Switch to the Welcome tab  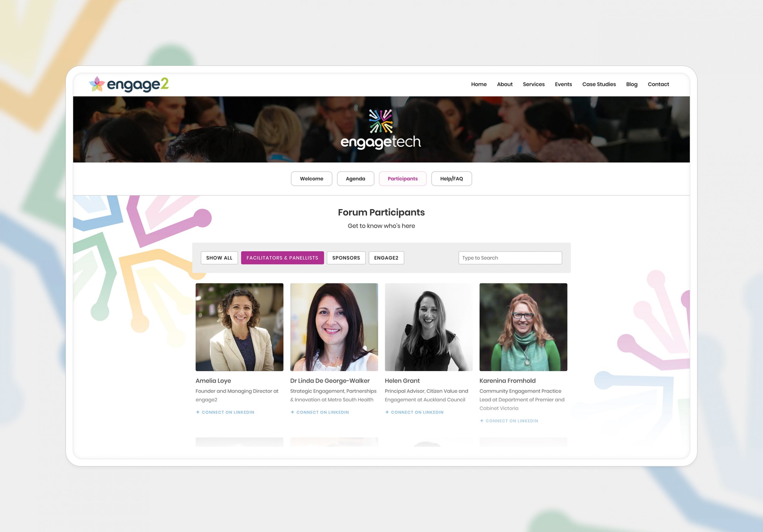[x=311, y=179]
